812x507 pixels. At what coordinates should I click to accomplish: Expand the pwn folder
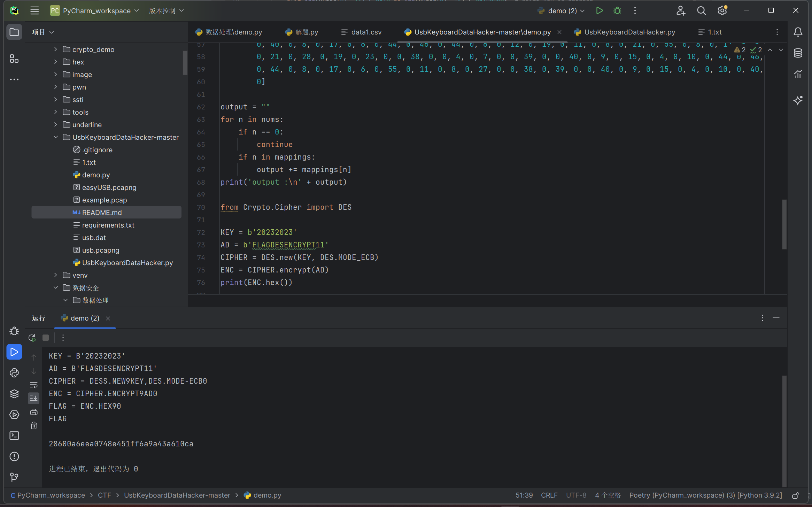[x=55, y=87]
